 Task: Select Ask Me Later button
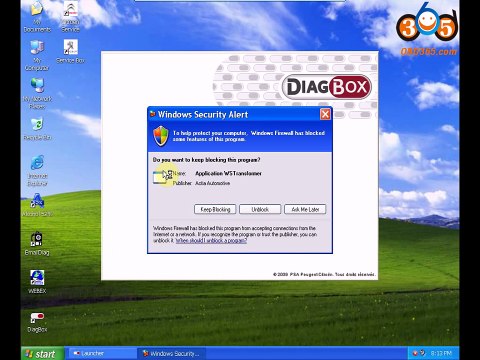coord(305,209)
